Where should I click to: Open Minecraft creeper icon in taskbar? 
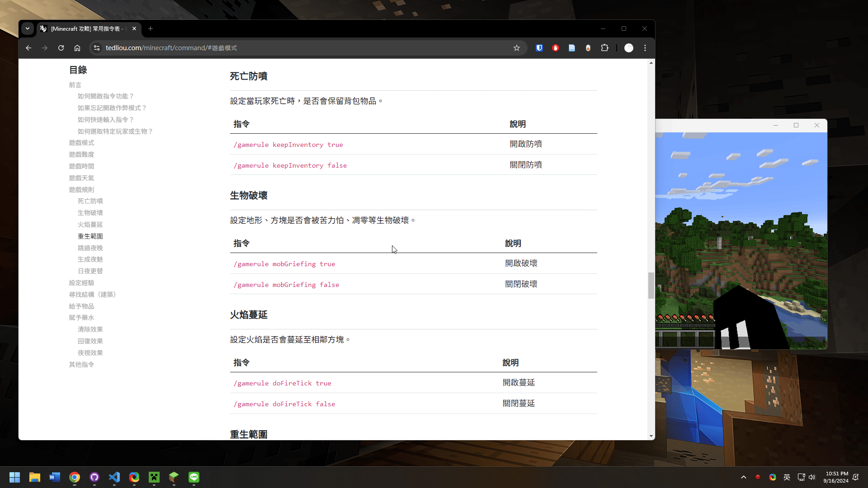point(154,477)
